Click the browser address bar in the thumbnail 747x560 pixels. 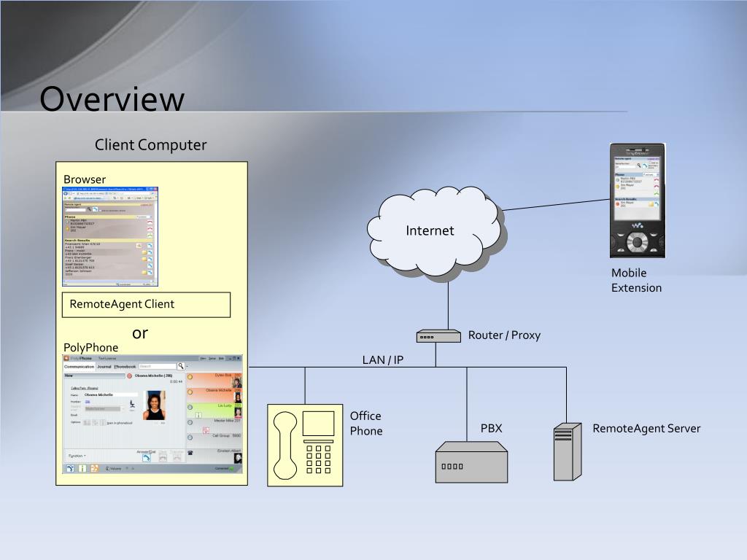[x=90, y=194]
